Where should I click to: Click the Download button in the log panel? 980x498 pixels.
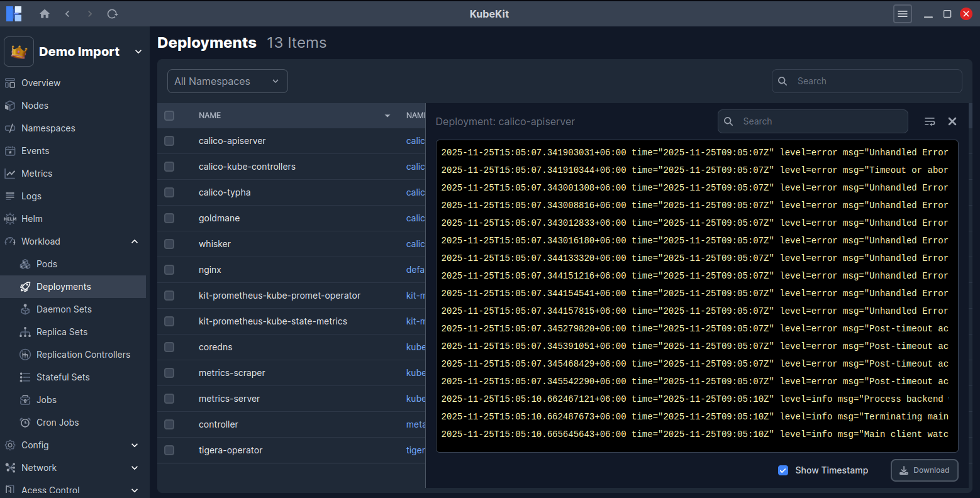(x=924, y=470)
